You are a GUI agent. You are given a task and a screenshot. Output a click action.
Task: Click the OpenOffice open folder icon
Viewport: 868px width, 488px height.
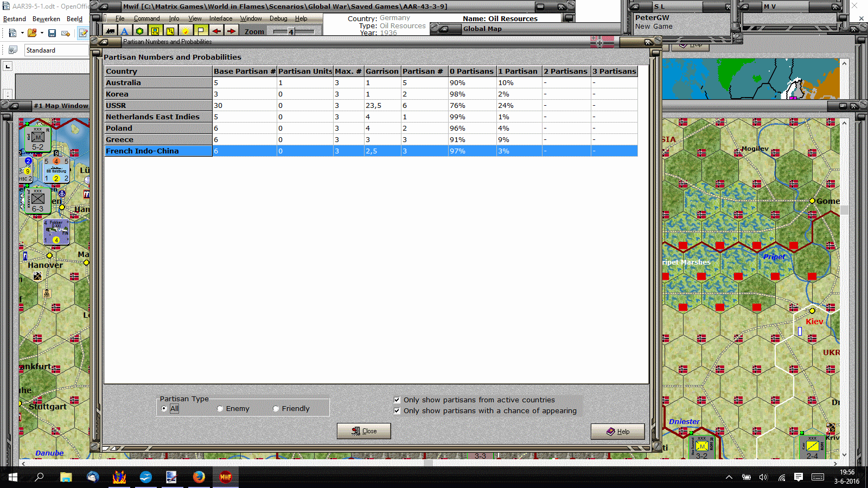coord(32,33)
